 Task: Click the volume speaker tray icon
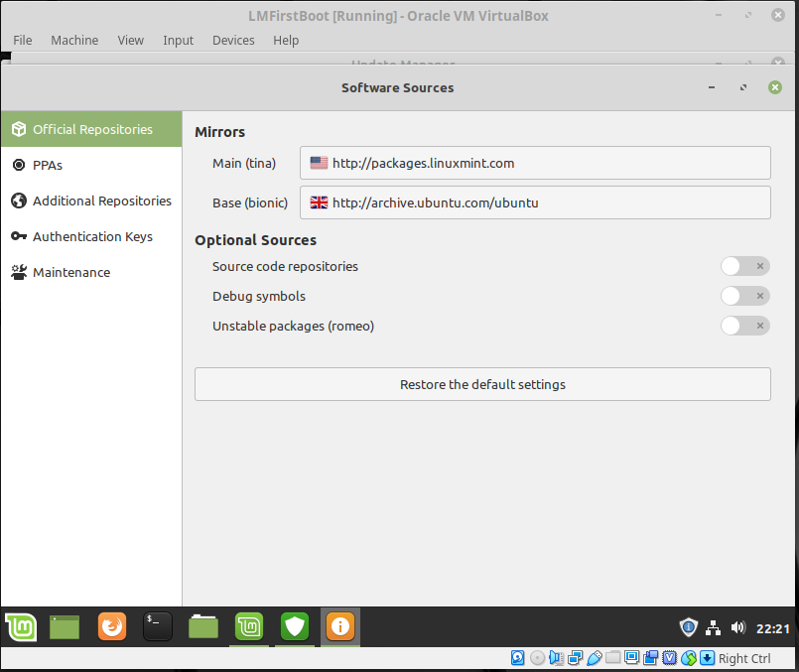pyautogui.click(x=737, y=627)
